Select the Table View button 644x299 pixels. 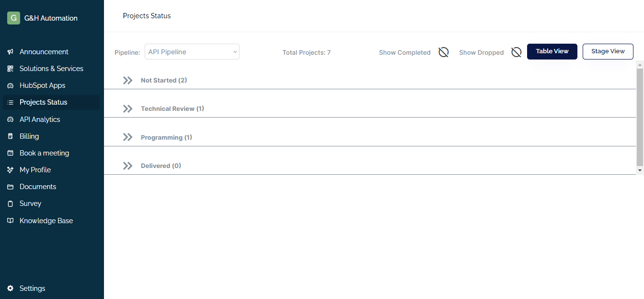tap(552, 51)
